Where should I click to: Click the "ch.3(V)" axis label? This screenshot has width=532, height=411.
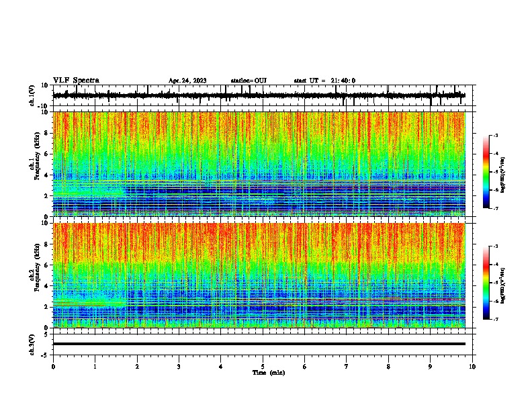pyautogui.click(x=32, y=345)
